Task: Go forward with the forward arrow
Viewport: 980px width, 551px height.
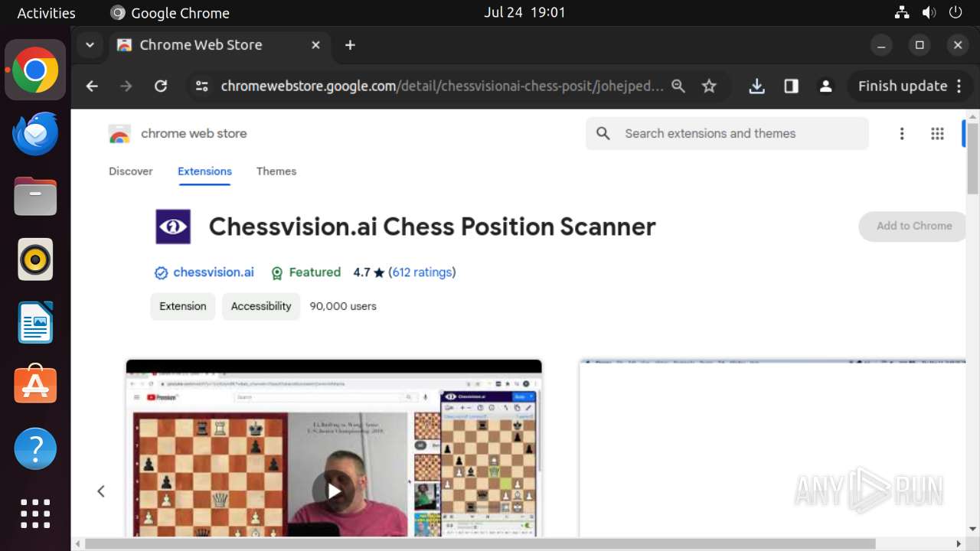Action: coord(126,86)
